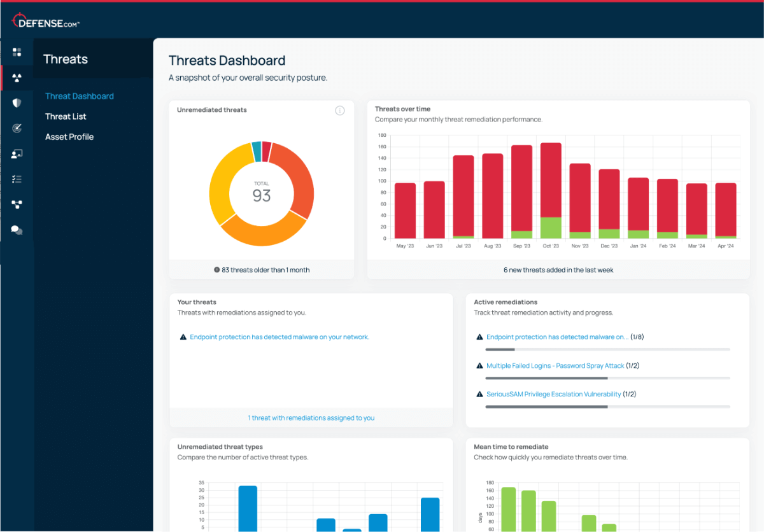Select the Threats radiation icon in sidebar
This screenshot has width=764, height=532.
click(x=17, y=78)
